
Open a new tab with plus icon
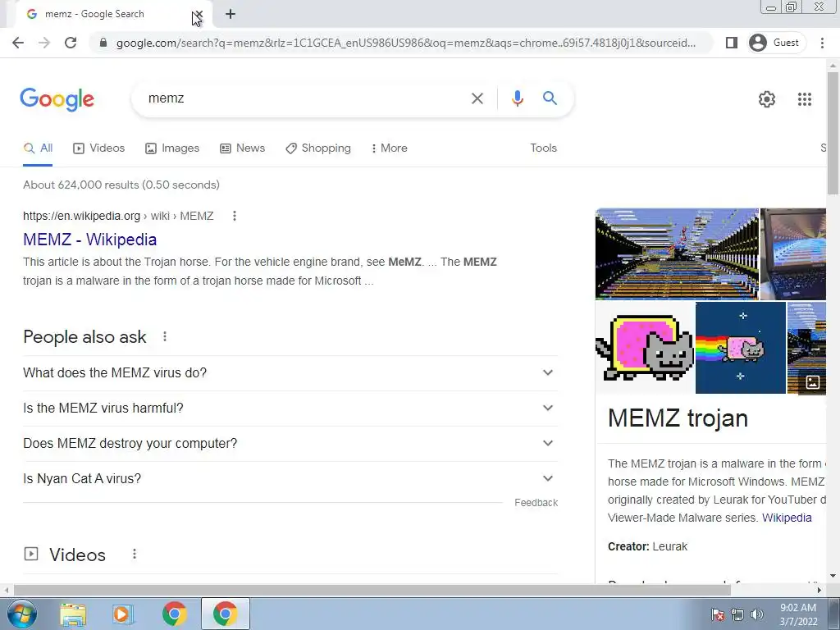coord(231,14)
